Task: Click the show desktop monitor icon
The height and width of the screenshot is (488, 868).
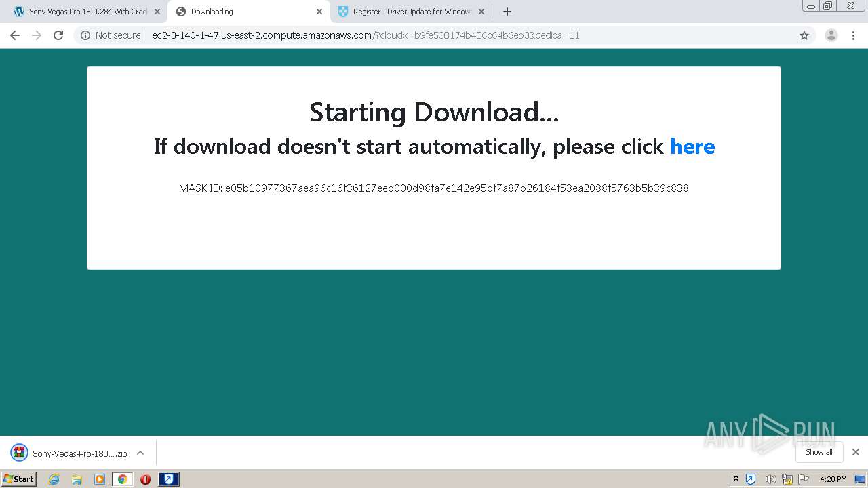Action: (x=860, y=479)
